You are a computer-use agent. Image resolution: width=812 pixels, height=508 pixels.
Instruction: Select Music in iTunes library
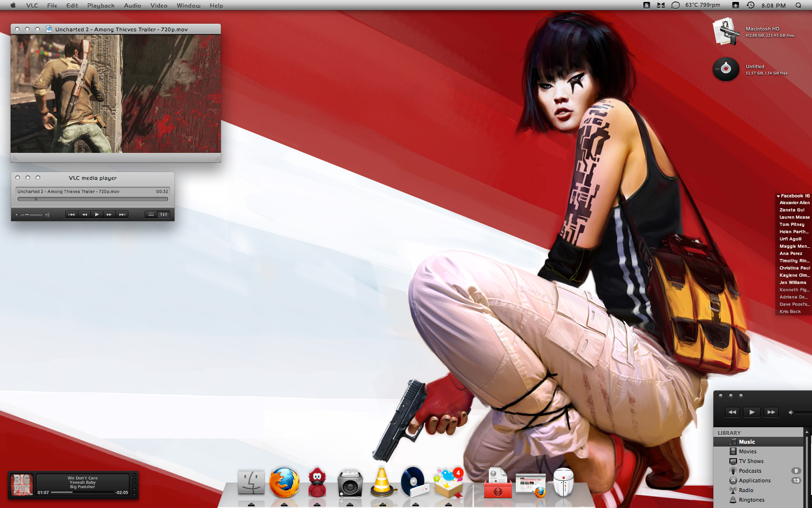pos(759,442)
